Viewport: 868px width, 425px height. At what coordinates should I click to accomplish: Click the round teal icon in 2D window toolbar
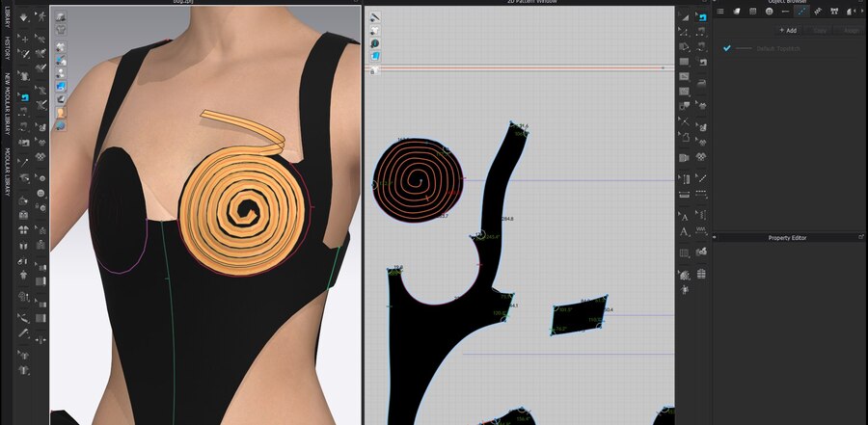[375, 43]
